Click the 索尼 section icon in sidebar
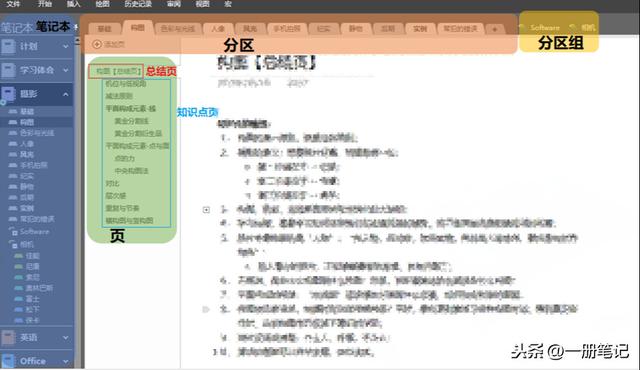The width and height of the screenshot is (640, 370). pyautogui.click(x=19, y=277)
